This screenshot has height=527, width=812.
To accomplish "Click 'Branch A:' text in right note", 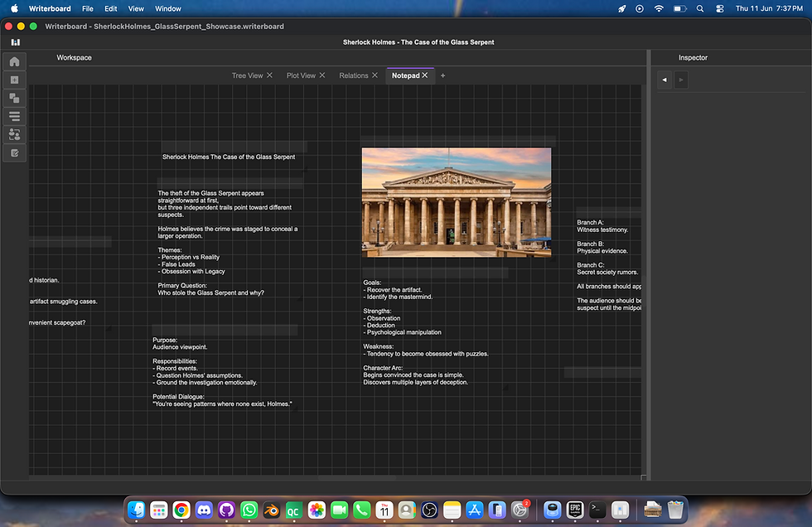I will (590, 223).
